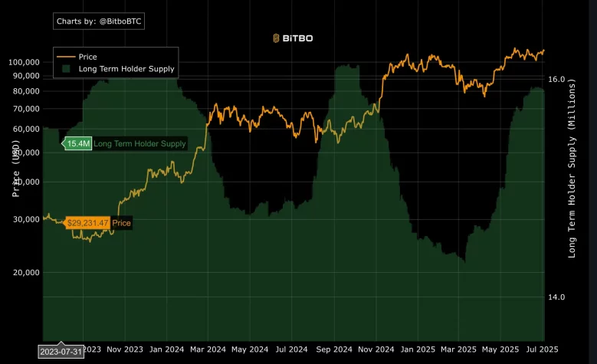Click the 100,000 price axis tick
597x364 pixels.
click(23, 62)
